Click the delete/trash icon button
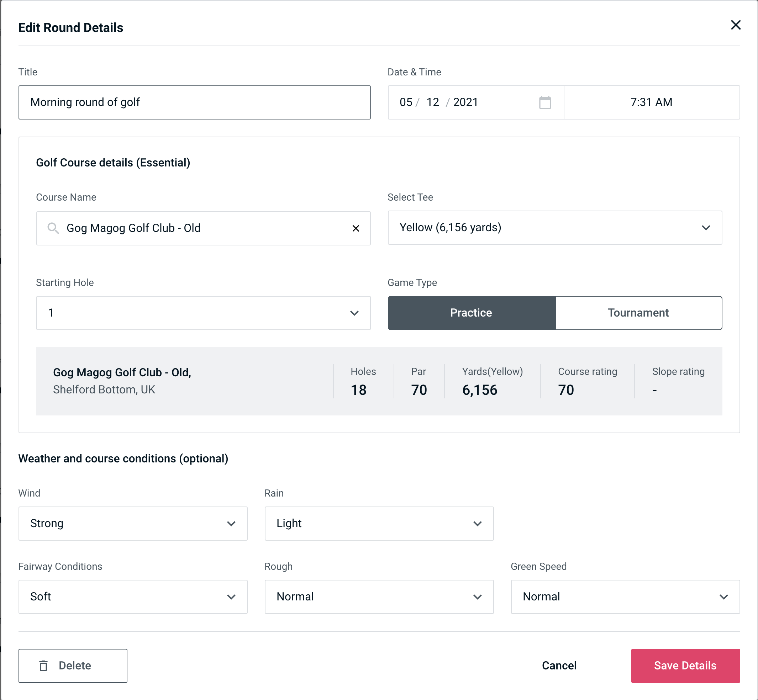Image resolution: width=758 pixels, height=700 pixels. pos(45,666)
